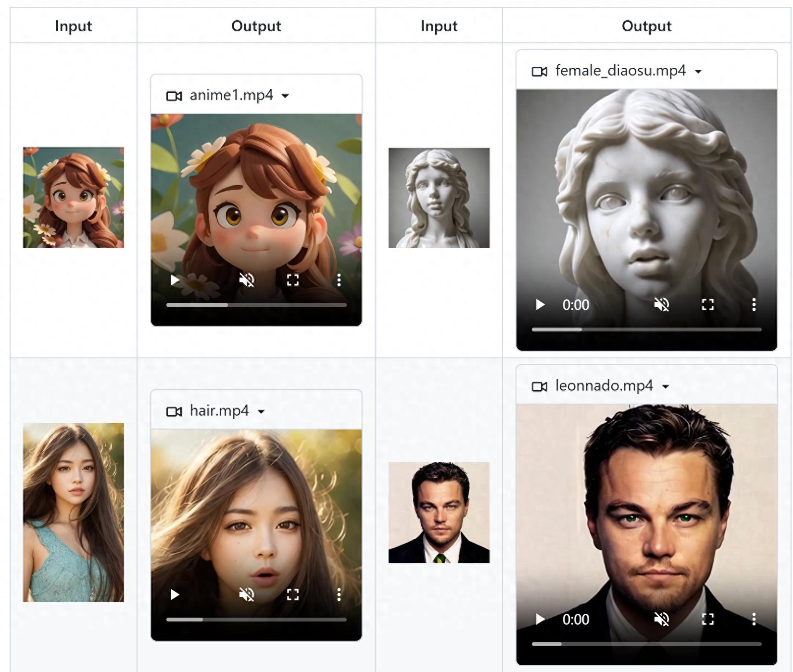
Task: Click the hair.mp4 file name
Action: pos(219,410)
